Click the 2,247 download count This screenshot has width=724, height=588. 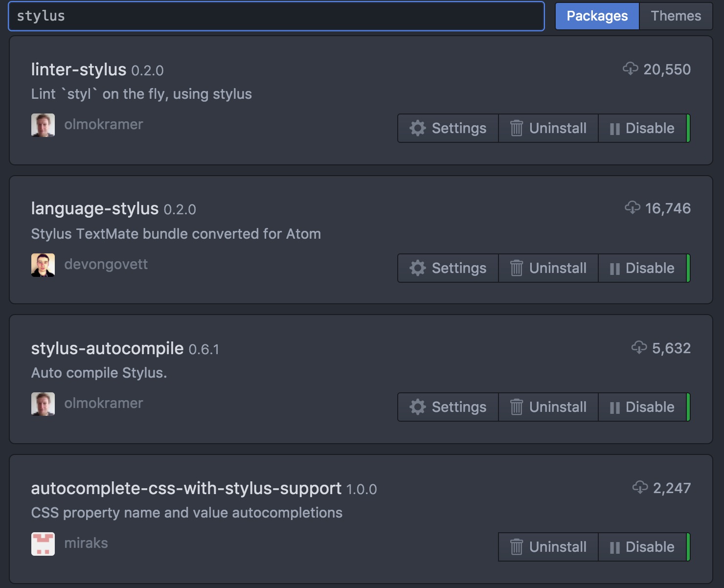pyautogui.click(x=672, y=488)
